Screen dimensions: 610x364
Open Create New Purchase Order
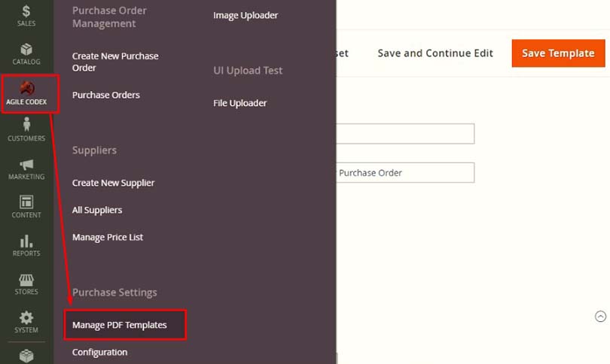pos(115,62)
